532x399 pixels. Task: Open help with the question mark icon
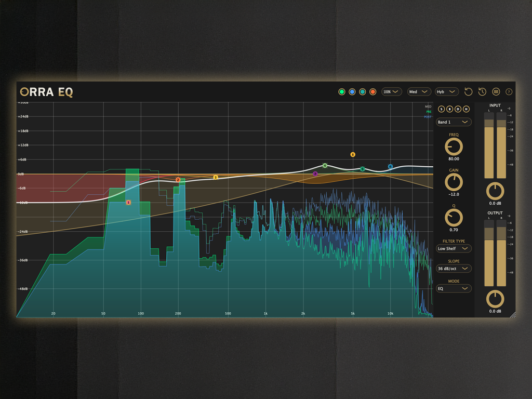point(509,91)
